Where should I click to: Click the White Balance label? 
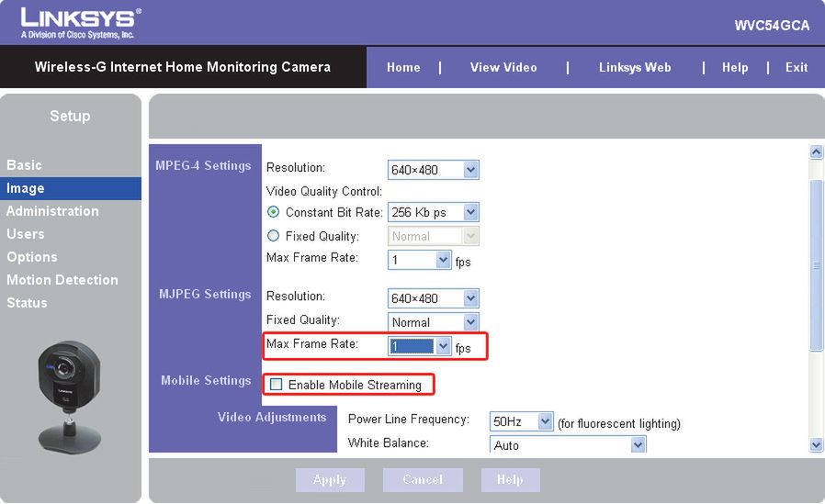pyautogui.click(x=389, y=443)
